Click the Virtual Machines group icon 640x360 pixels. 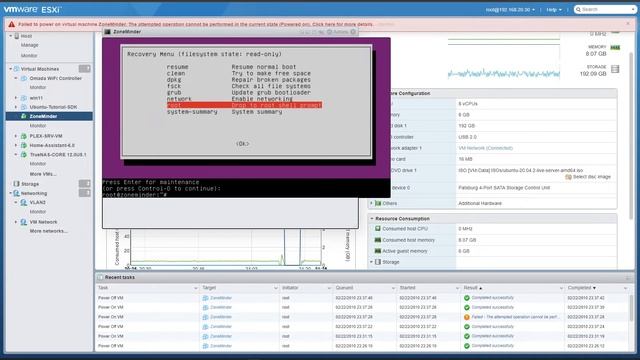(x=16, y=69)
